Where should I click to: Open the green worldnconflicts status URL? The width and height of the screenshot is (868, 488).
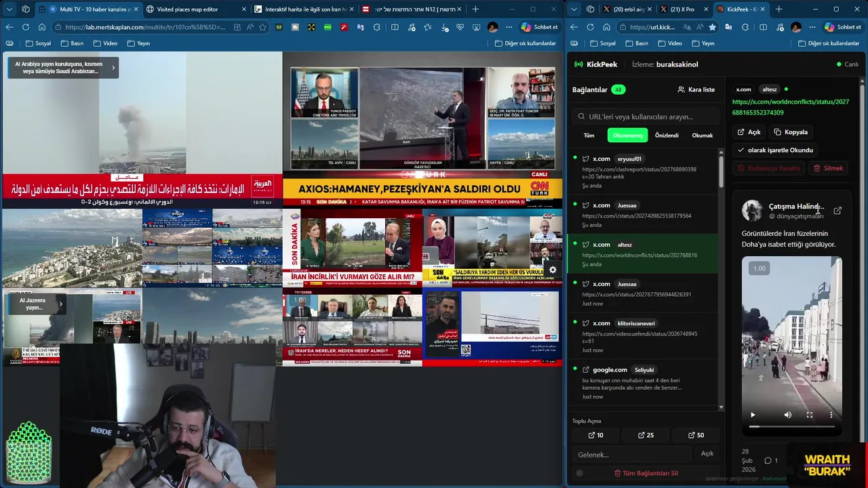pos(790,107)
